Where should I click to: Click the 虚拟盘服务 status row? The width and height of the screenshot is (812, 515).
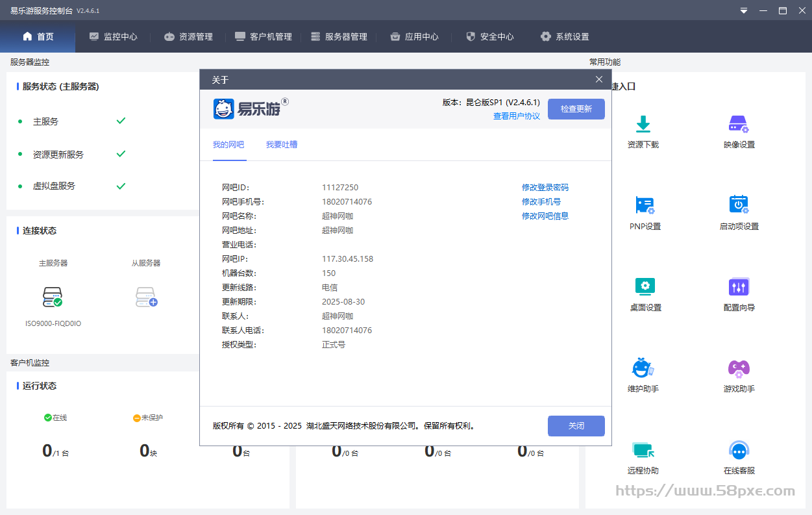tap(71, 186)
